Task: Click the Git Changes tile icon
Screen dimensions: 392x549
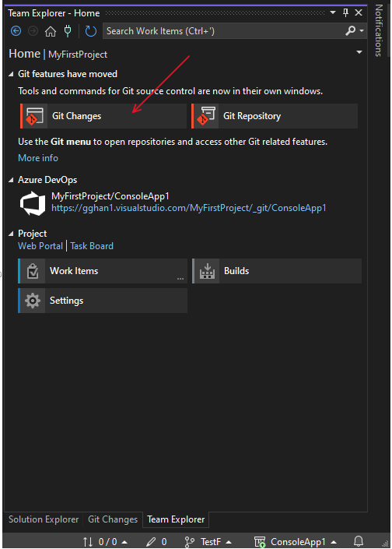Action: pos(34,116)
